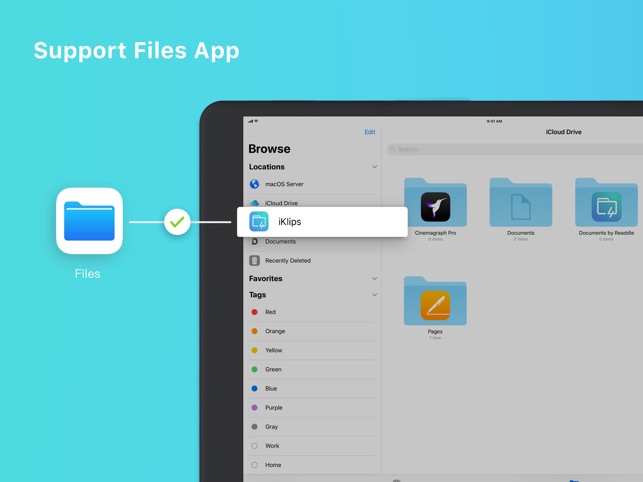Select the Yellow tag
Image resolution: width=643 pixels, height=482 pixels.
(312, 350)
